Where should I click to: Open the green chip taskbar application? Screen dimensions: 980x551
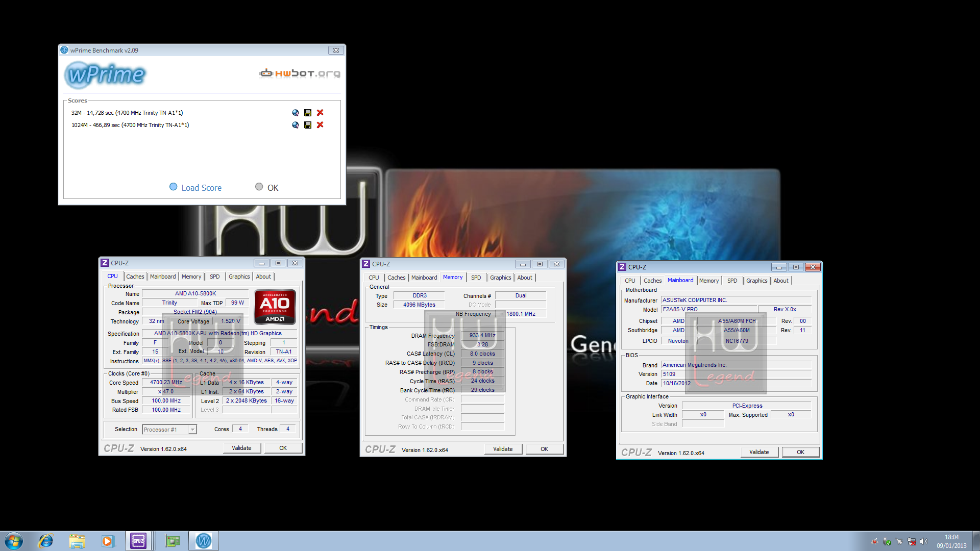pos(173,541)
